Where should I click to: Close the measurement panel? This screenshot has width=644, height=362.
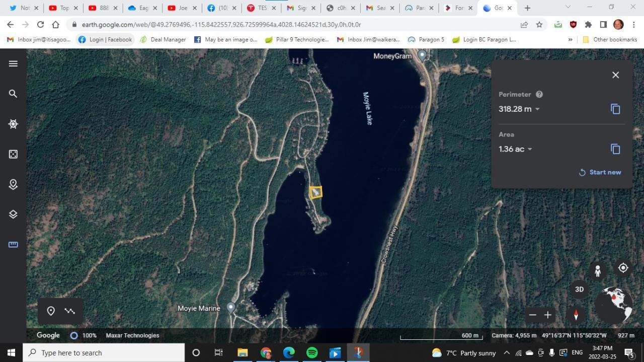615,75
